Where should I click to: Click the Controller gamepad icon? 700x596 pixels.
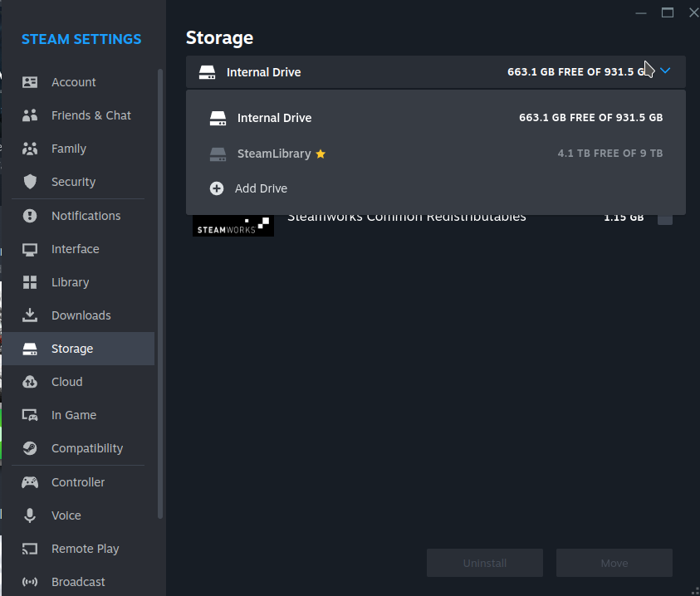(x=30, y=482)
